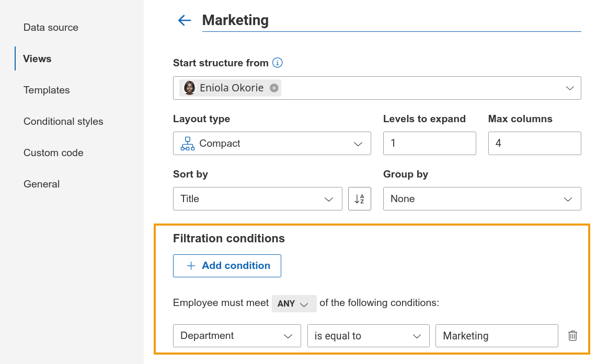Click the Group by label

pos(406,174)
